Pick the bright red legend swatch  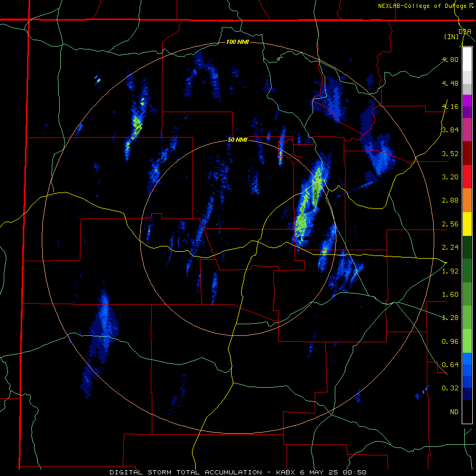click(x=467, y=177)
